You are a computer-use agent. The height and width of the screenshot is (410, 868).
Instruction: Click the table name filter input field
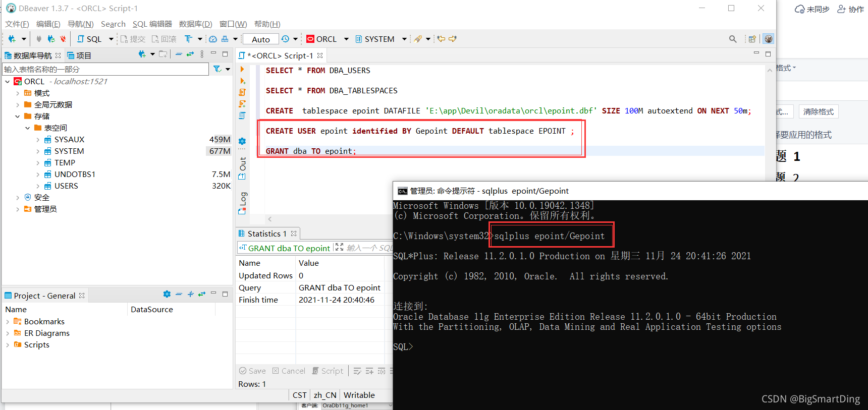[x=105, y=69]
